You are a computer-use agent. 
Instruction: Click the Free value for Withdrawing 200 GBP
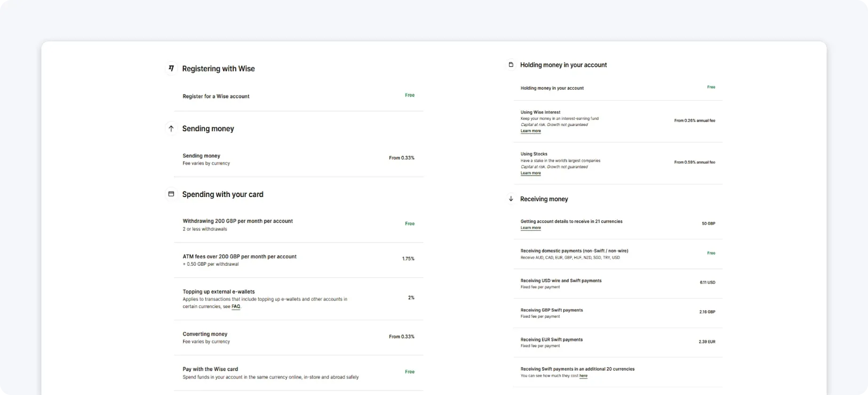point(410,224)
